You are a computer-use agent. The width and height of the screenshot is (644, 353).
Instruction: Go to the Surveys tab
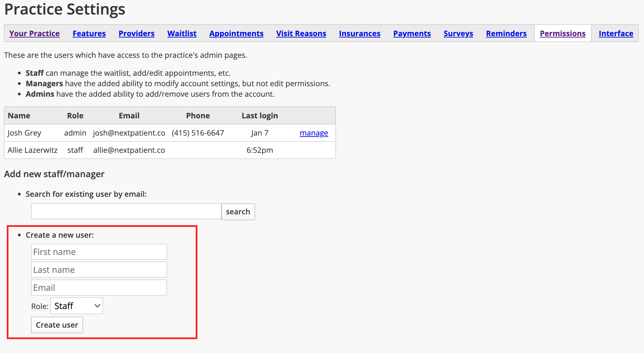pyautogui.click(x=458, y=33)
